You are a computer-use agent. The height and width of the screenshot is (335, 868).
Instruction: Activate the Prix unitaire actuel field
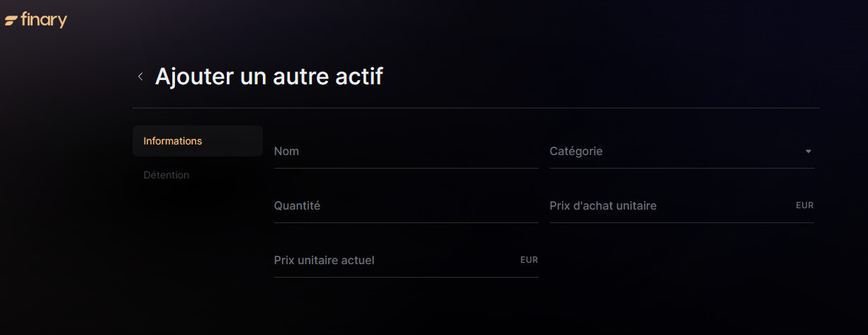click(406, 261)
